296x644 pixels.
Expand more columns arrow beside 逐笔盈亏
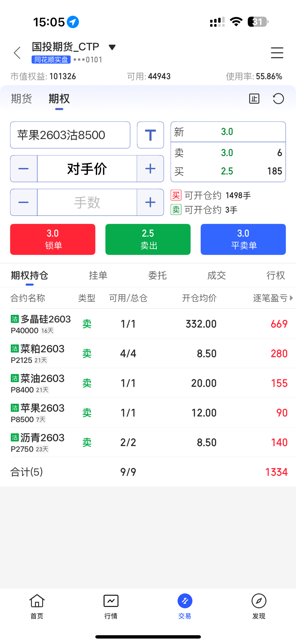point(291,298)
